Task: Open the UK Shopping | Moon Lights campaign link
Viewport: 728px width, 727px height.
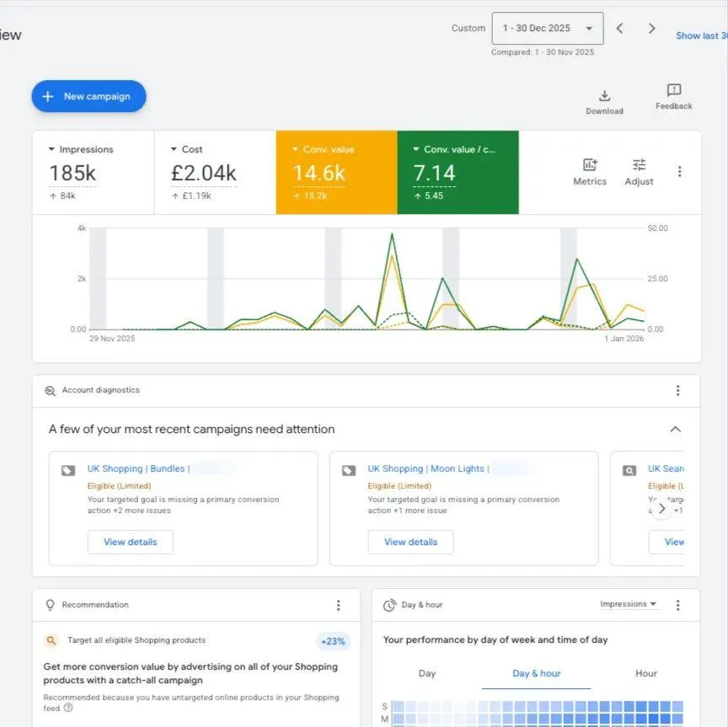Action: coord(428,468)
